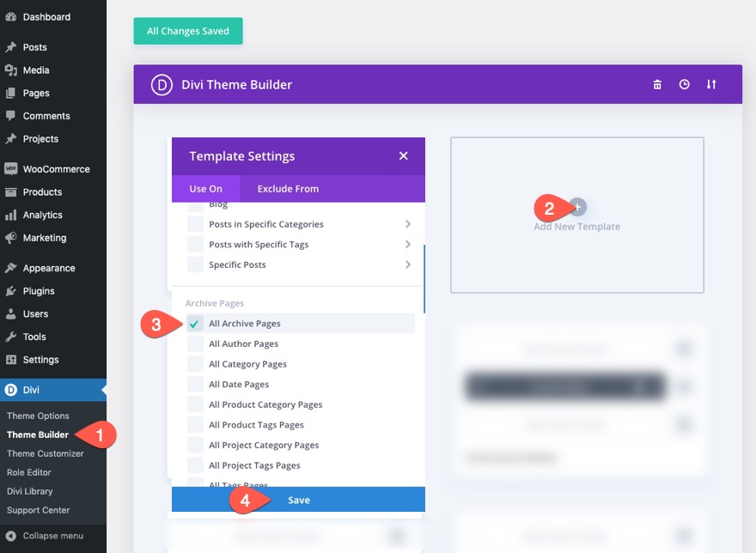The width and height of the screenshot is (756, 553).
Task: Open Theme Builder submenu item
Action: [38, 434]
